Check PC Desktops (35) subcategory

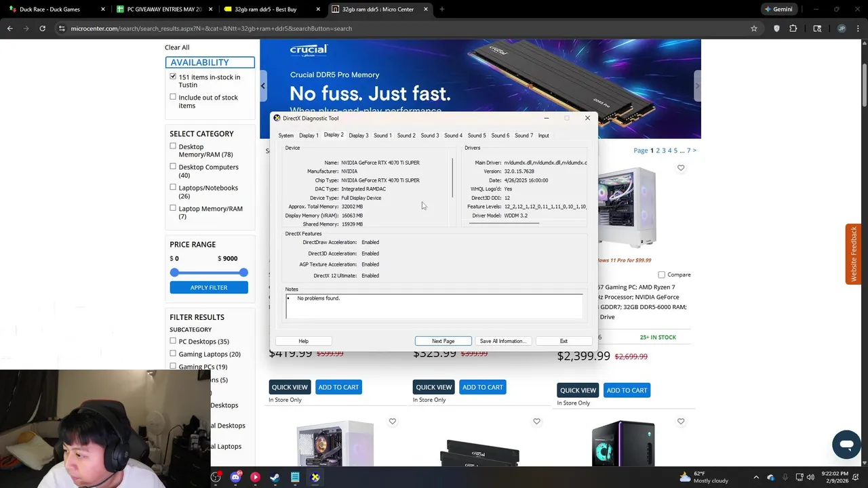point(173,341)
